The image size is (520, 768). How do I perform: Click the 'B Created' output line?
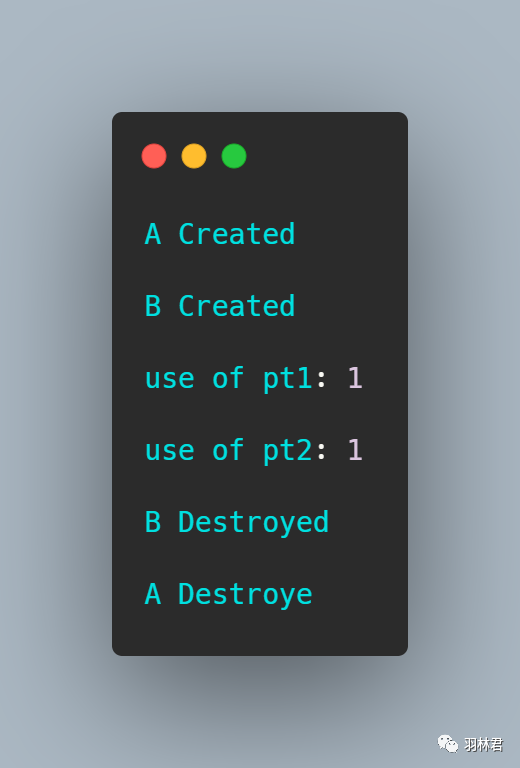[x=220, y=306]
